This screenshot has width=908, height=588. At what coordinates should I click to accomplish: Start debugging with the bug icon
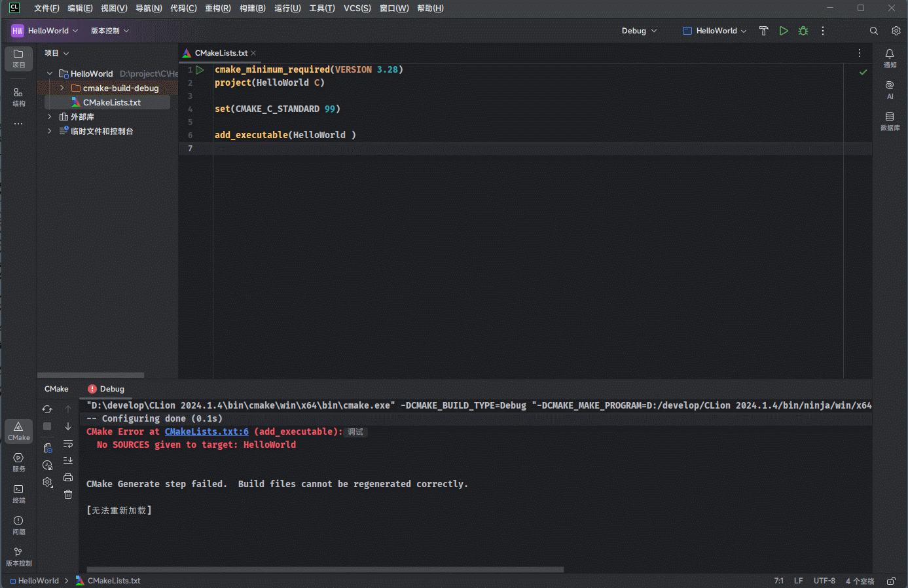[803, 31]
